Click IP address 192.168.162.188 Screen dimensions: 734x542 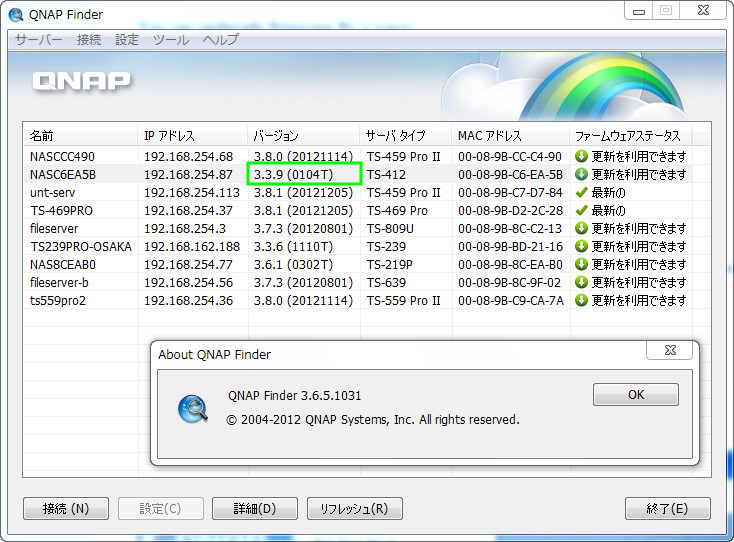[192, 247]
